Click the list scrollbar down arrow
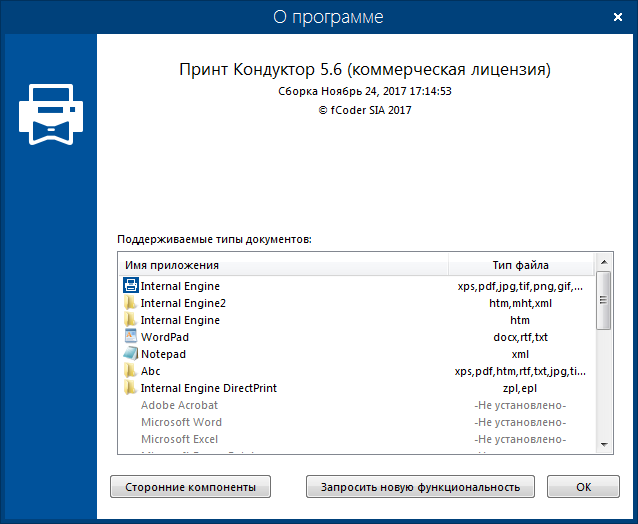This screenshot has width=638, height=524. pyautogui.click(x=604, y=445)
